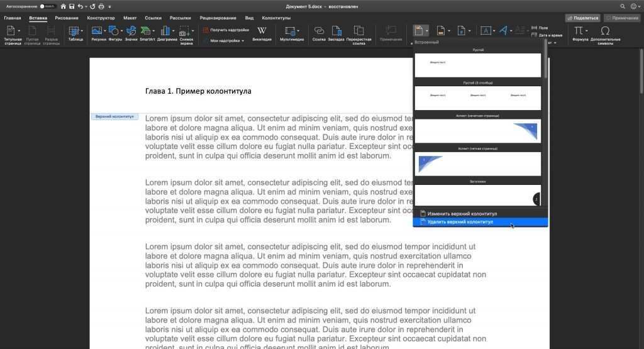This screenshot has width=644, height=349.
Task: Select Аспект (четная страница) header thumbnail
Action: [x=478, y=163]
